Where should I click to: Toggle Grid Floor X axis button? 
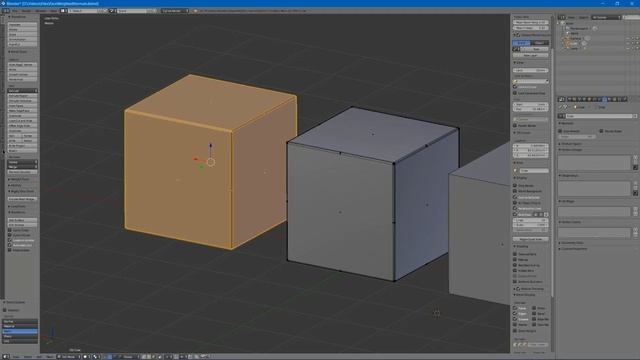tap(537, 214)
